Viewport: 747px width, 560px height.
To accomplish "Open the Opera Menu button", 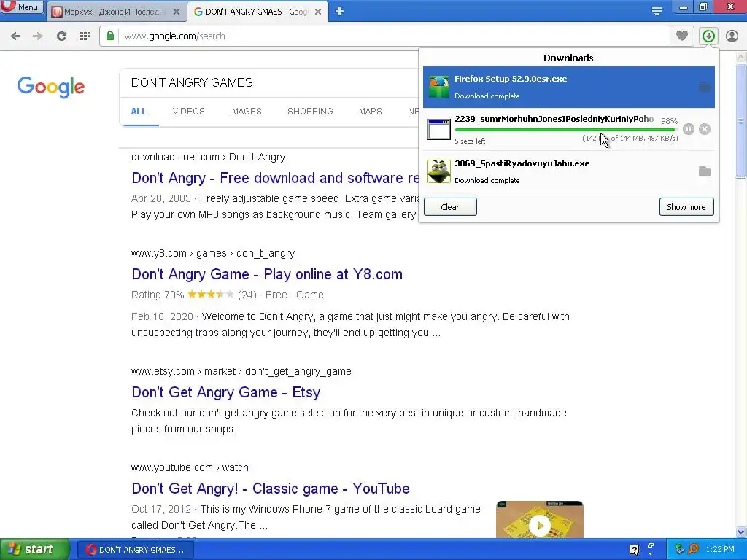I will [x=22, y=7].
